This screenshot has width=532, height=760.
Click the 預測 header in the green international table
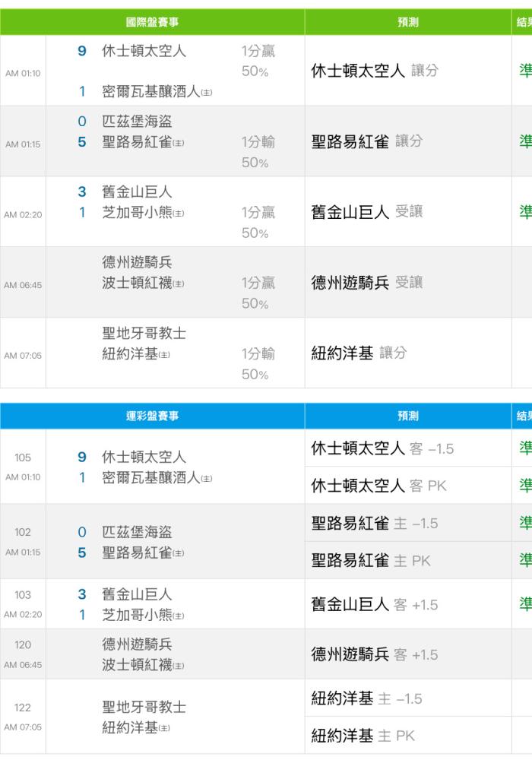pos(408,22)
